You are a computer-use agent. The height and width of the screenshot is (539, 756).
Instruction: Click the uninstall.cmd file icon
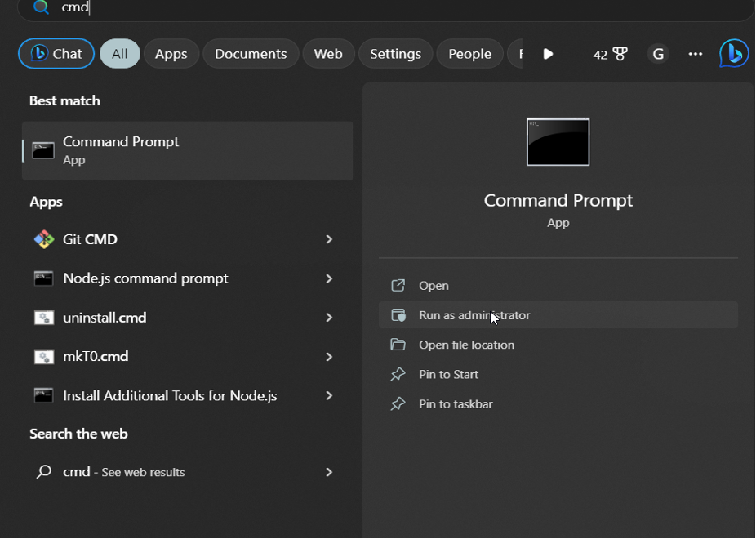pos(43,318)
